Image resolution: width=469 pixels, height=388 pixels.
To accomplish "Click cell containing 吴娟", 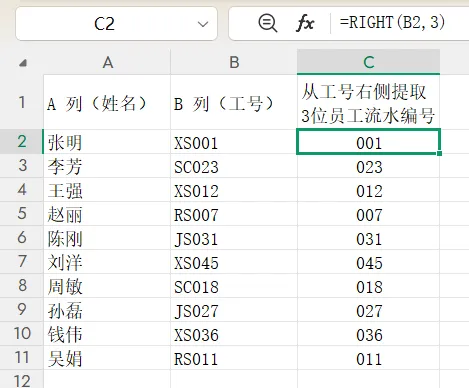I will (107, 358).
